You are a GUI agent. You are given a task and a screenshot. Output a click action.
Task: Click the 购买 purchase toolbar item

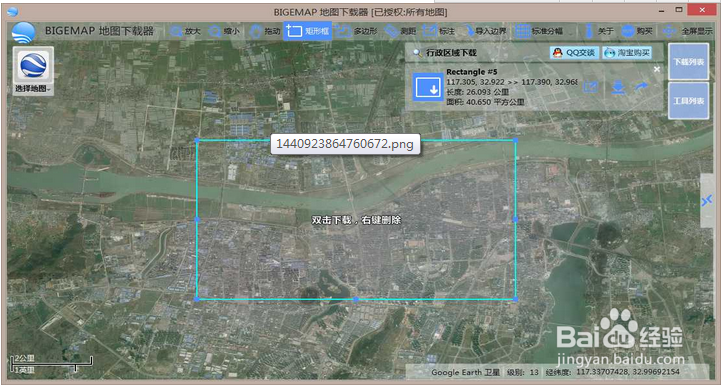pyautogui.click(x=637, y=31)
